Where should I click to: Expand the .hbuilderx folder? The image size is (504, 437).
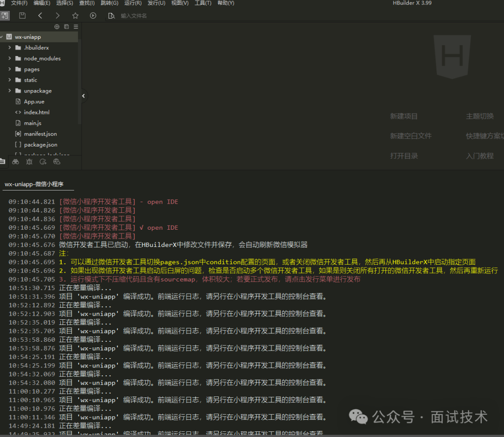(10, 48)
